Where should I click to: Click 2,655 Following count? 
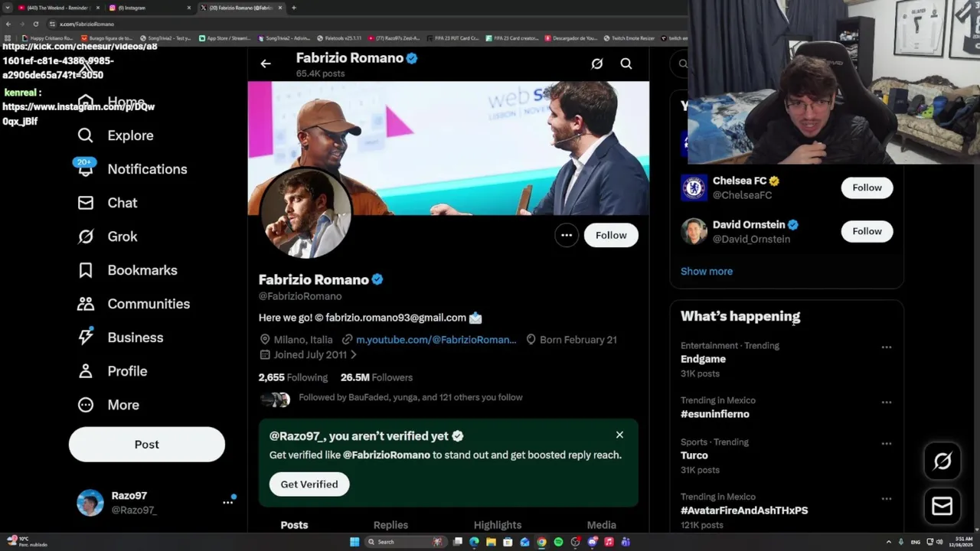coord(293,377)
